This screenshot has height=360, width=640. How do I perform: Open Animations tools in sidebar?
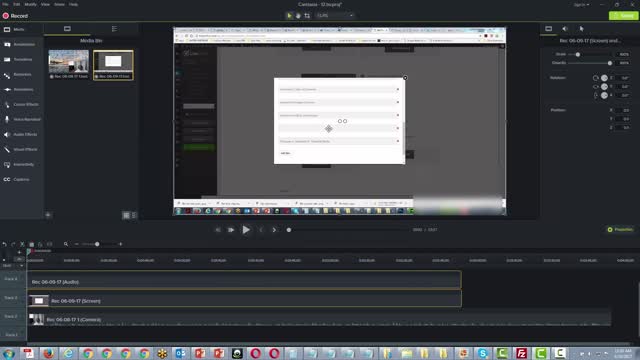tap(22, 89)
